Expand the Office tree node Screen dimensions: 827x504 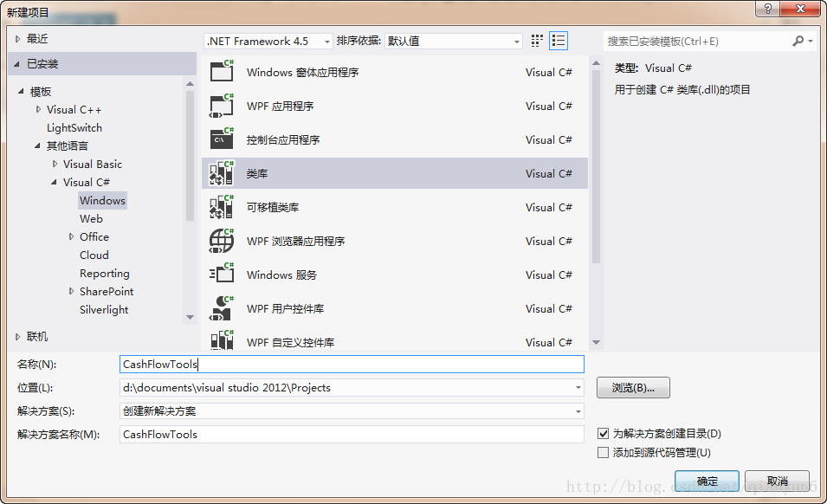tap(71, 236)
